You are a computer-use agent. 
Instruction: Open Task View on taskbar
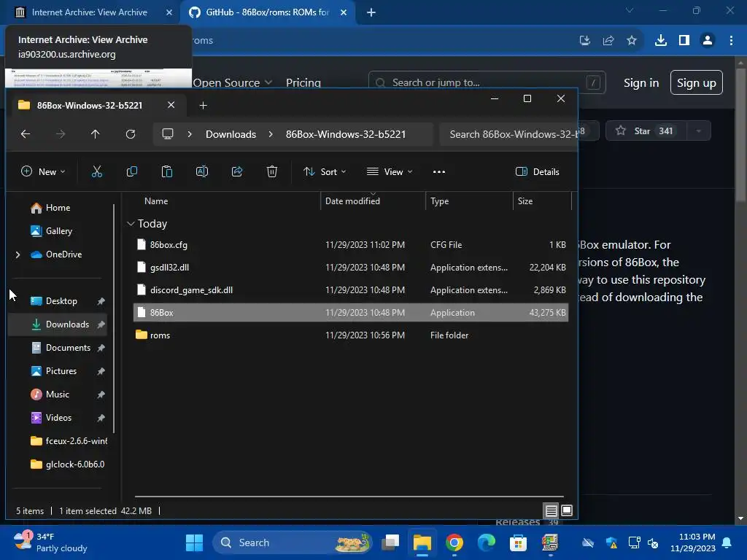(390, 542)
